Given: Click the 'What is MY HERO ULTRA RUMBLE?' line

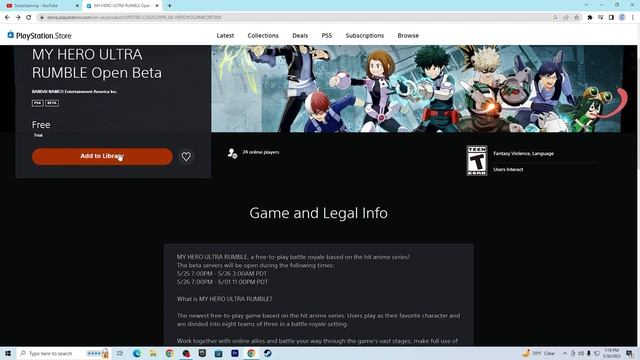Looking at the screenshot, I should 224,299.
